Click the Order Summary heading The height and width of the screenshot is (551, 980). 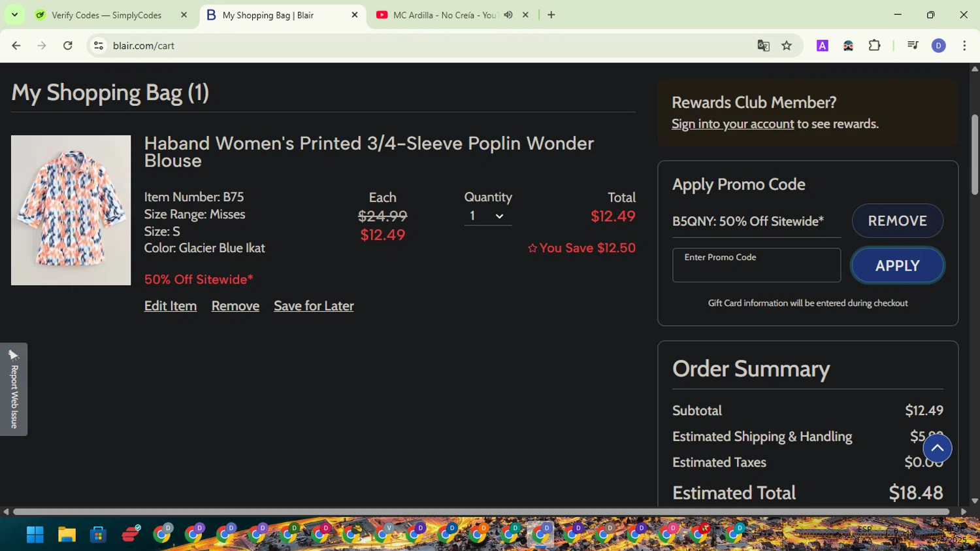tap(751, 369)
